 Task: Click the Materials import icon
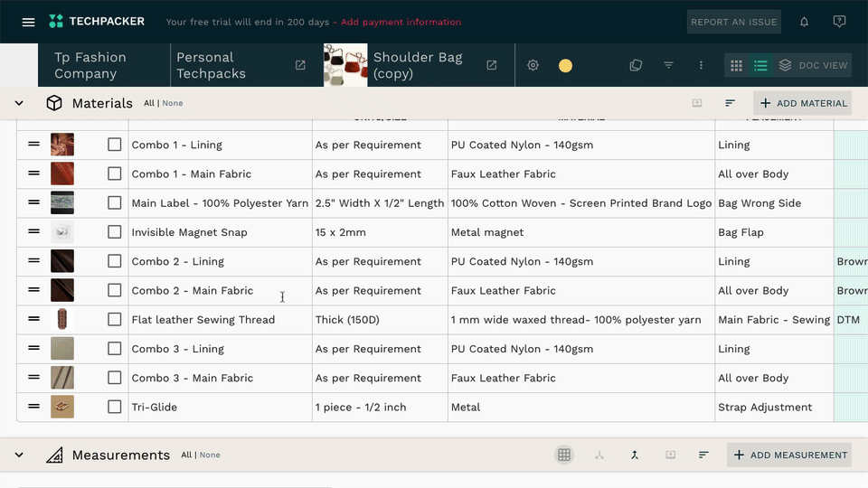[697, 103]
